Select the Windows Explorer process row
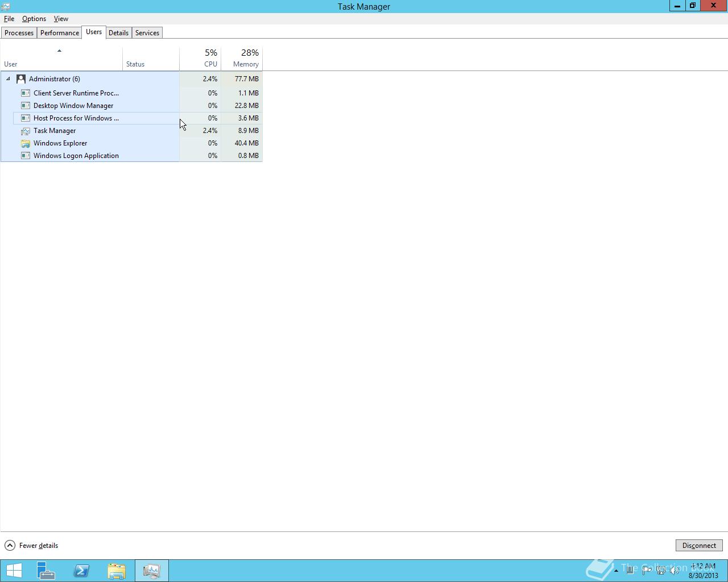The height and width of the screenshot is (582, 728). click(x=131, y=143)
